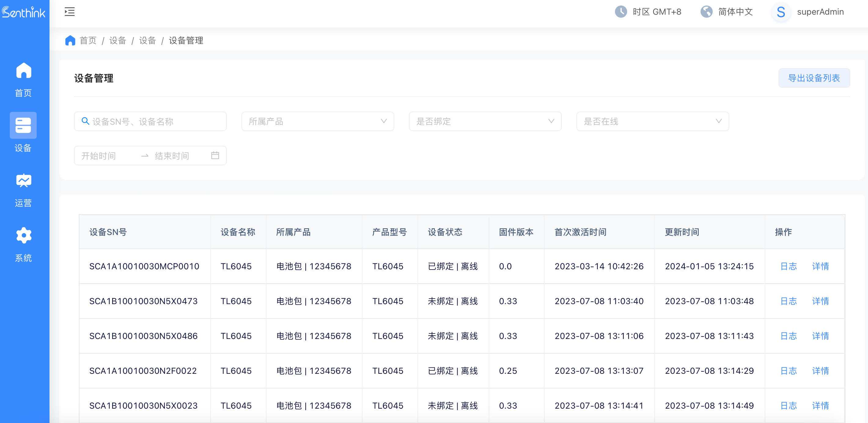Click the calendar icon in the date range
Screen dimensions: 868x423
coord(215,155)
